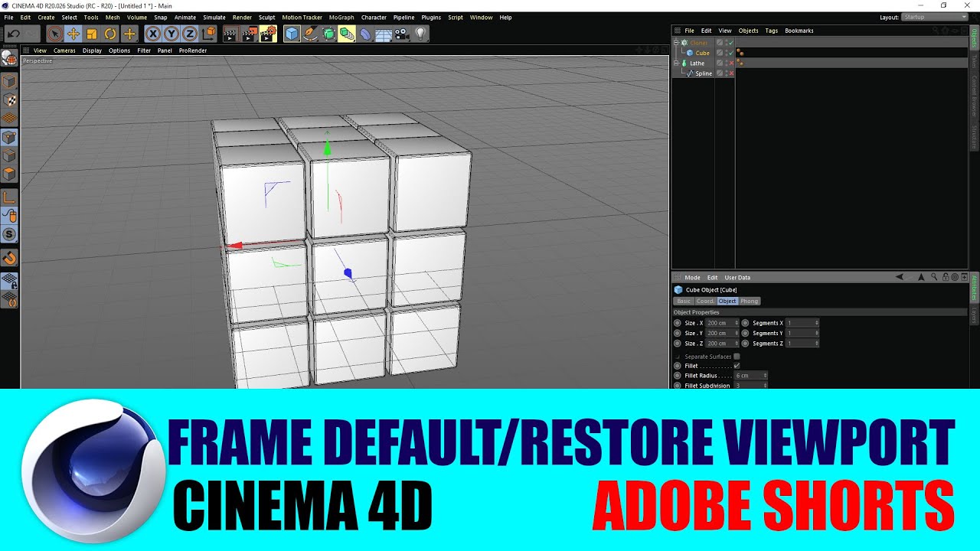Switch to the Basic tab
The image size is (980, 551).
click(x=684, y=301)
